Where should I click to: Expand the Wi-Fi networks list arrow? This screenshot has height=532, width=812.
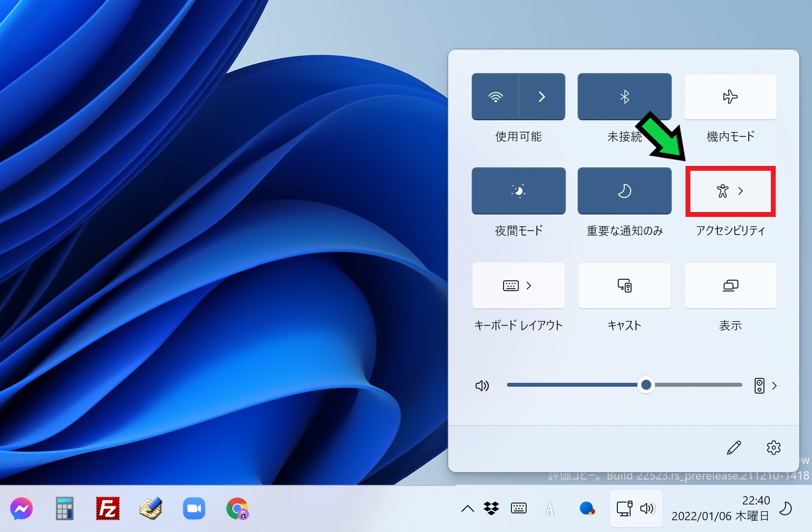point(542,97)
